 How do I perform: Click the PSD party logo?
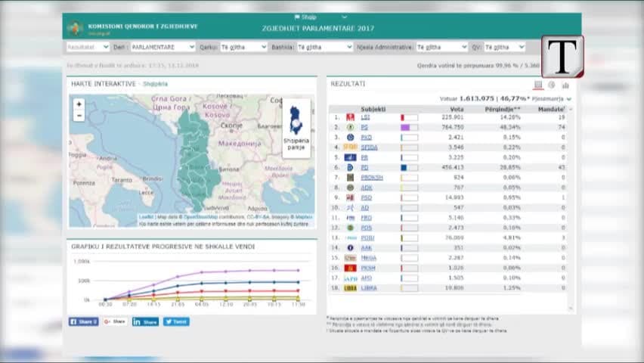click(350, 197)
